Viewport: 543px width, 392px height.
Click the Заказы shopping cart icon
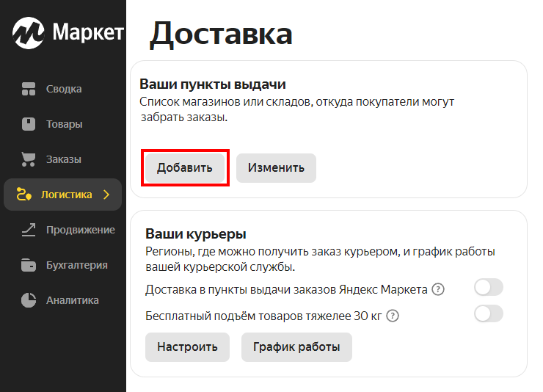click(29, 159)
